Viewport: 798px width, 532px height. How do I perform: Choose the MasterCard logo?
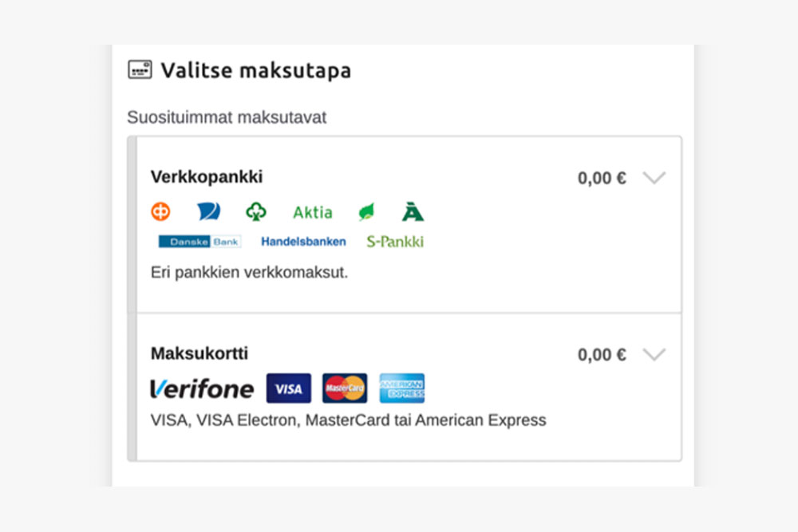345,388
